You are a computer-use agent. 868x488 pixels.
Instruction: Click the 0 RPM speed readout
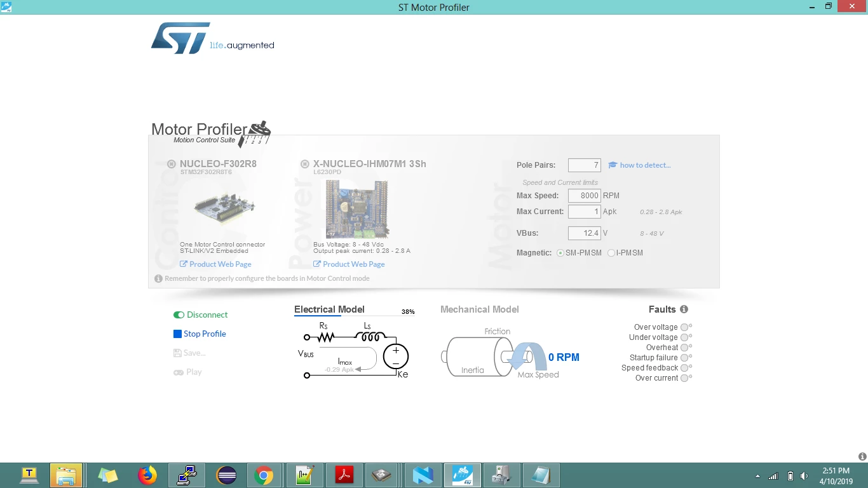click(x=564, y=358)
